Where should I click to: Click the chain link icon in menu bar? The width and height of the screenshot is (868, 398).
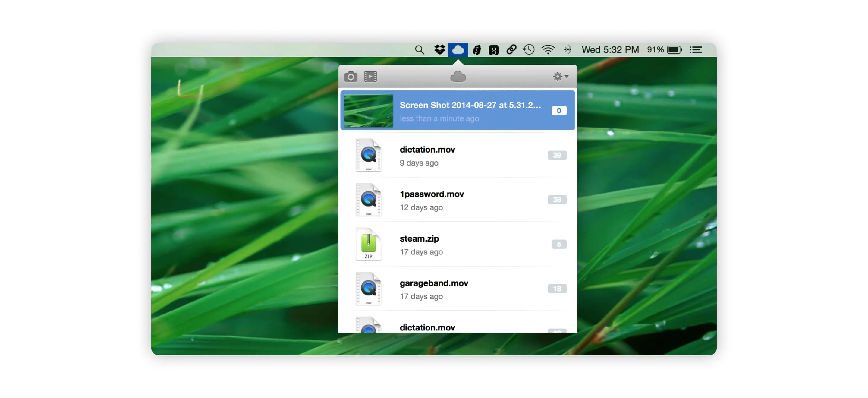click(511, 49)
